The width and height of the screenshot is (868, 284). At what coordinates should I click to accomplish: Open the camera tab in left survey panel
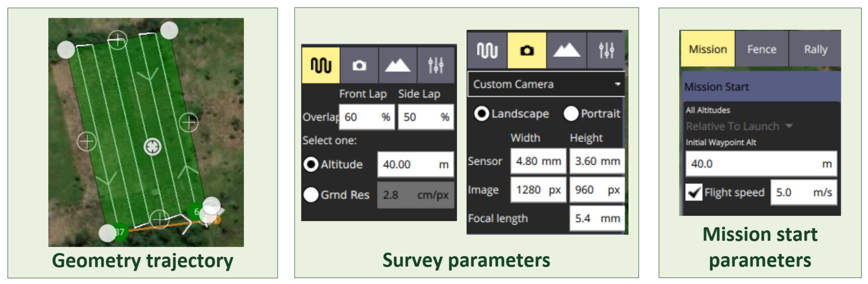click(359, 65)
